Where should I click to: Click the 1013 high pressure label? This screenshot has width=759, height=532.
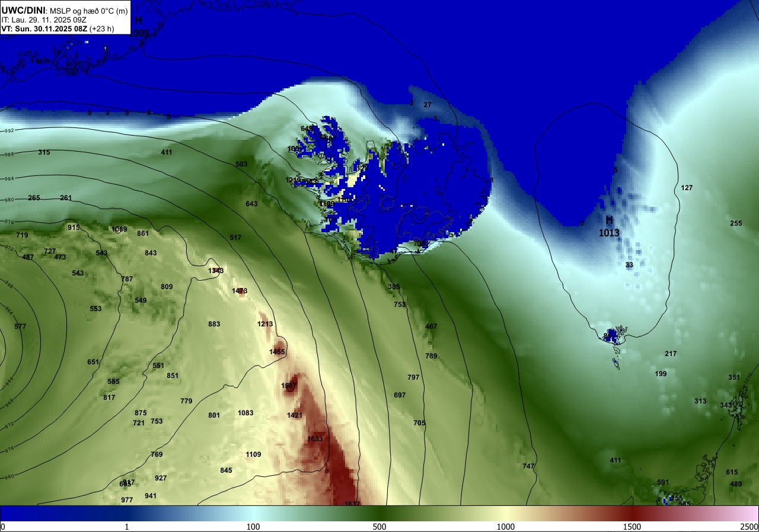point(609,233)
